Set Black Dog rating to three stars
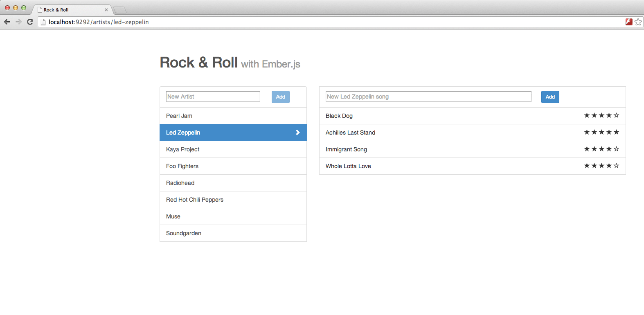644x315 pixels. click(601, 115)
